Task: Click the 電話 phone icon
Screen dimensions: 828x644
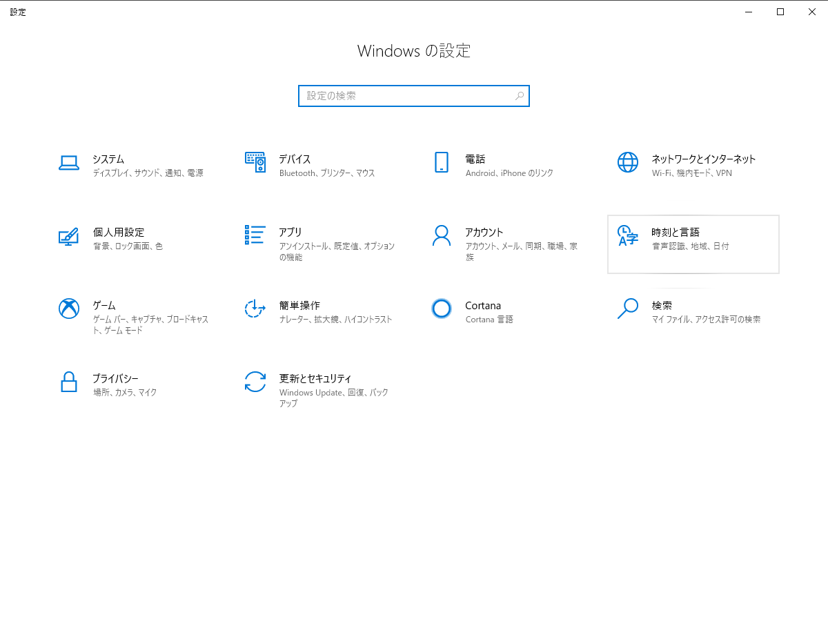Action: click(442, 162)
